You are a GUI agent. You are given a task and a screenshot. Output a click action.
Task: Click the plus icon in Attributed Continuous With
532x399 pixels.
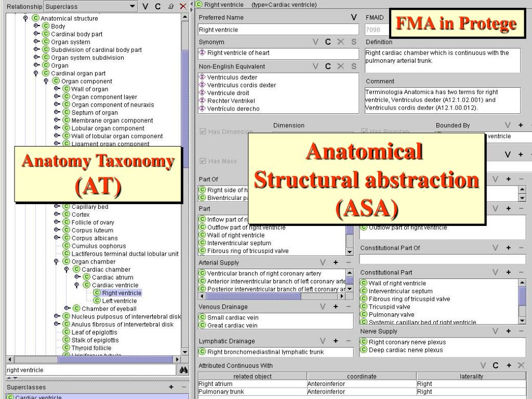[509, 365]
